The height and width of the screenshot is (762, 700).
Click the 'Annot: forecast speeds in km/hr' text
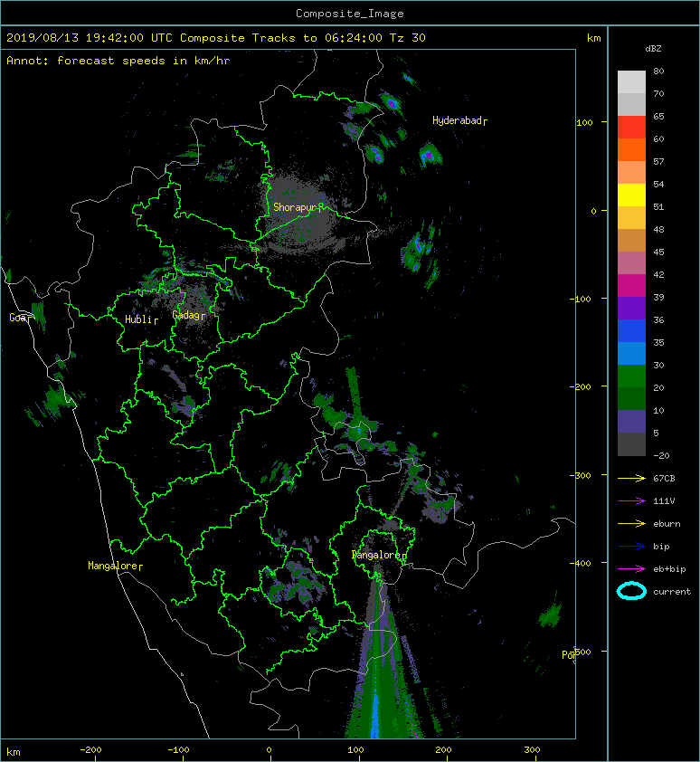118,61
